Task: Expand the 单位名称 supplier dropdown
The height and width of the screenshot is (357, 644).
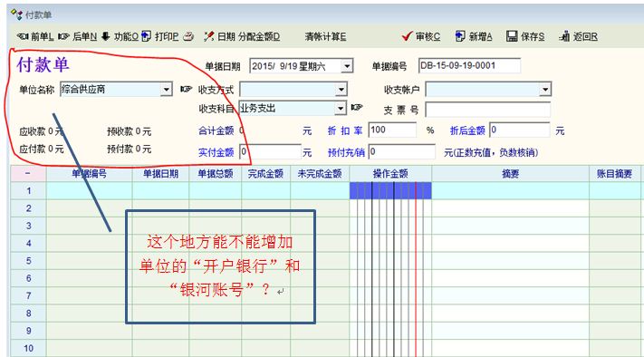Action: coord(166,90)
